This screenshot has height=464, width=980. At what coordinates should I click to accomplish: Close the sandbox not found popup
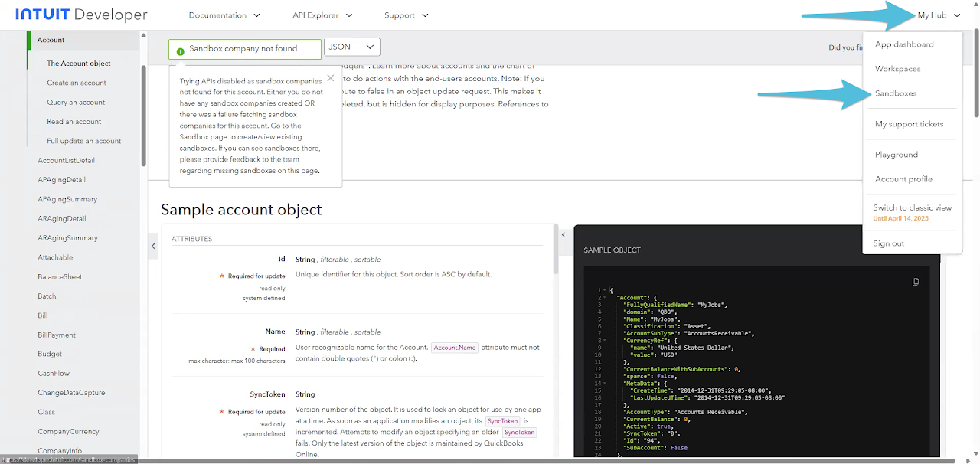click(330, 77)
